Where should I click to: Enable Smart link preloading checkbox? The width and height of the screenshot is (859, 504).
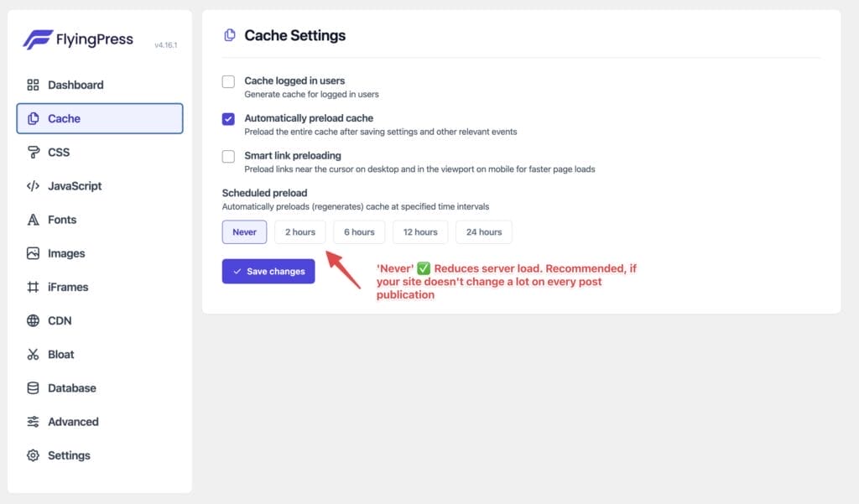(x=228, y=156)
